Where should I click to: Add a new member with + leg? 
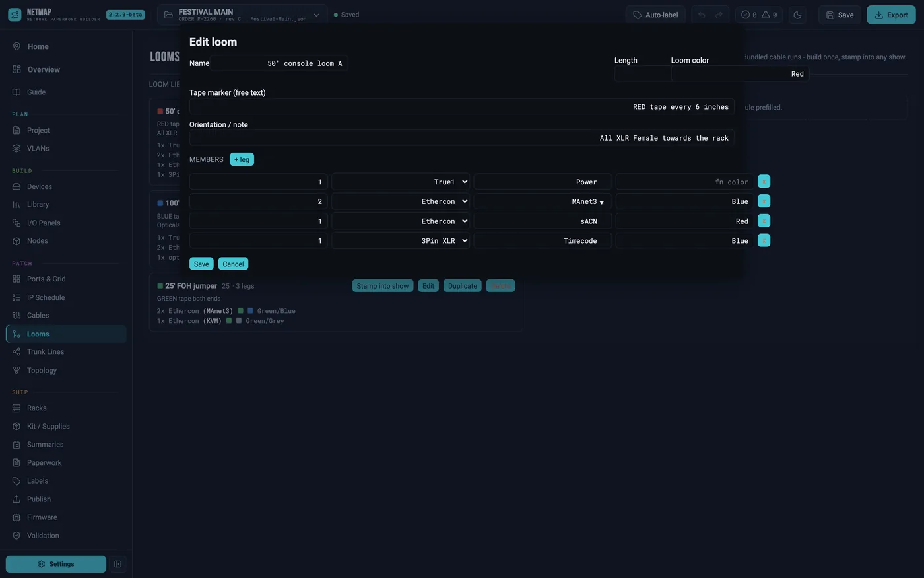click(x=242, y=159)
